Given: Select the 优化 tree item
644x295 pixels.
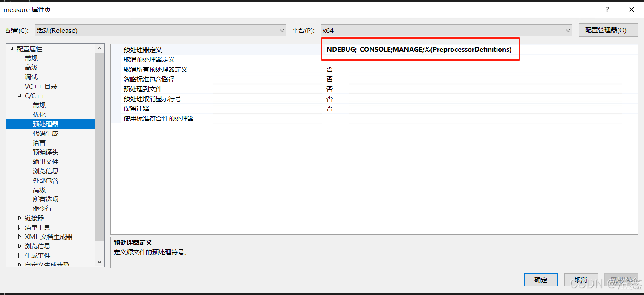Looking at the screenshot, I should click(39, 115).
